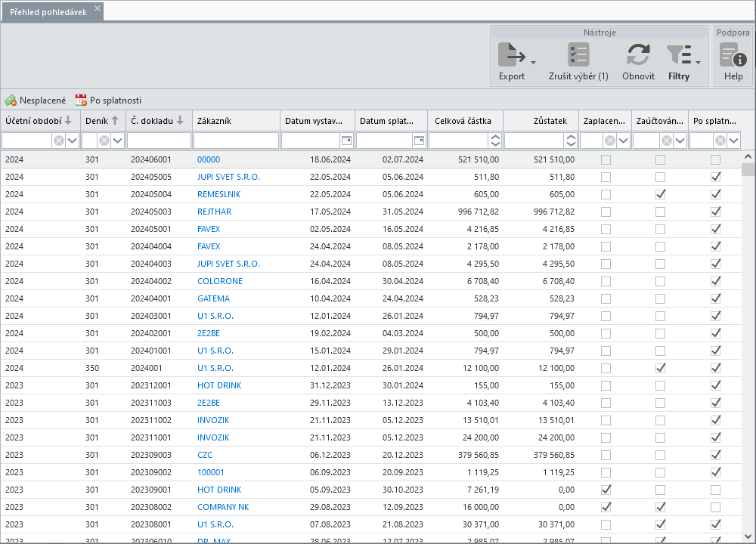The height and width of the screenshot is (544, 756).
Task: Open the Zaplaceno filter dropdown
Action: [x=623, y=141]
